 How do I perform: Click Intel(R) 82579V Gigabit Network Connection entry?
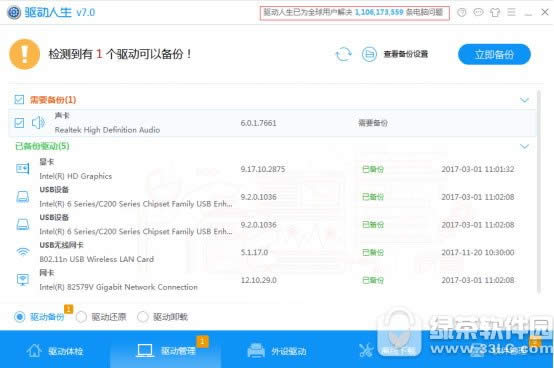coord(118,287)
